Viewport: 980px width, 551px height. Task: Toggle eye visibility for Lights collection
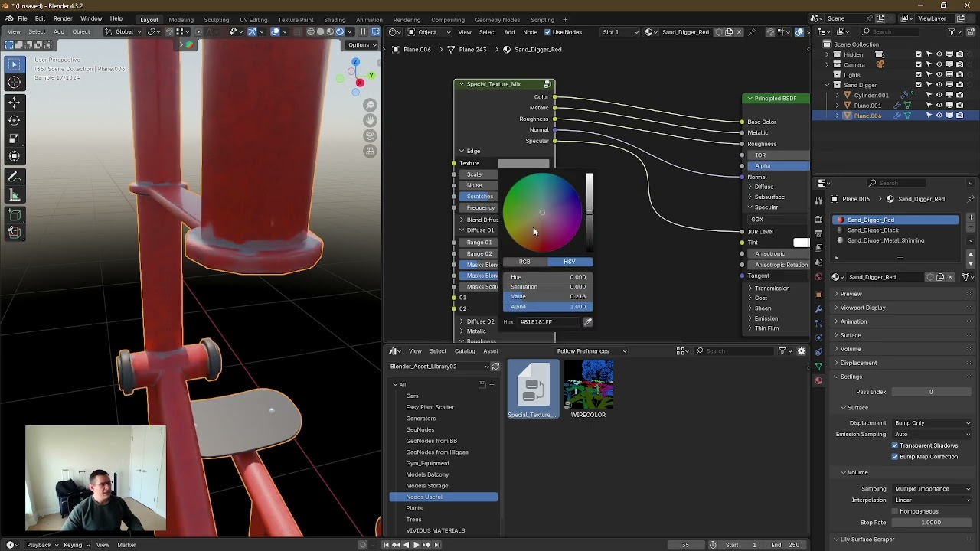pos(939,75)
